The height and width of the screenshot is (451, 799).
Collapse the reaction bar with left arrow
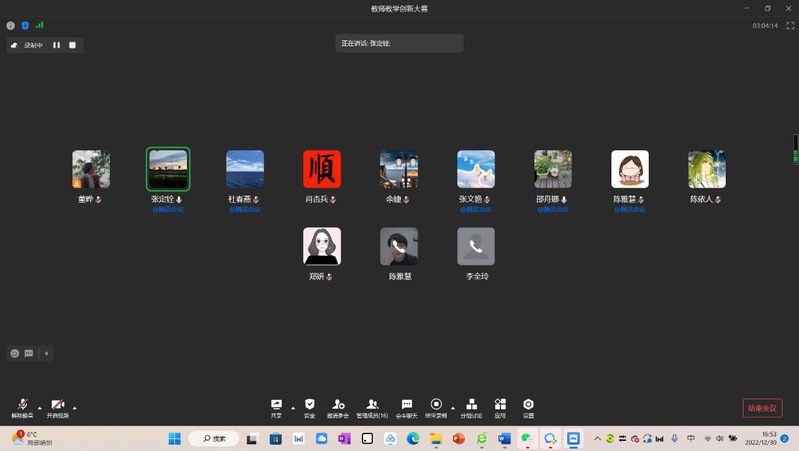pyautogui.click(x=46, y=353)
